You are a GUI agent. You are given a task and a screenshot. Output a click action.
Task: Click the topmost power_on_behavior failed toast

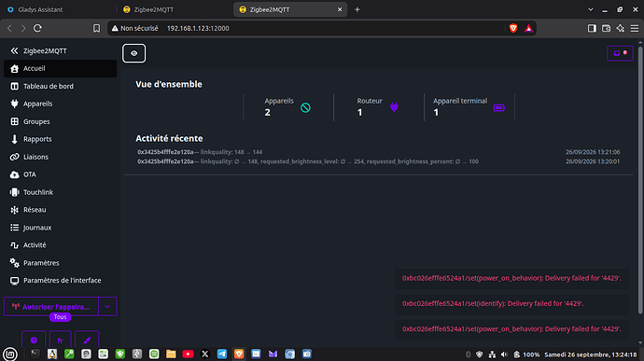[x=511, y=278]
